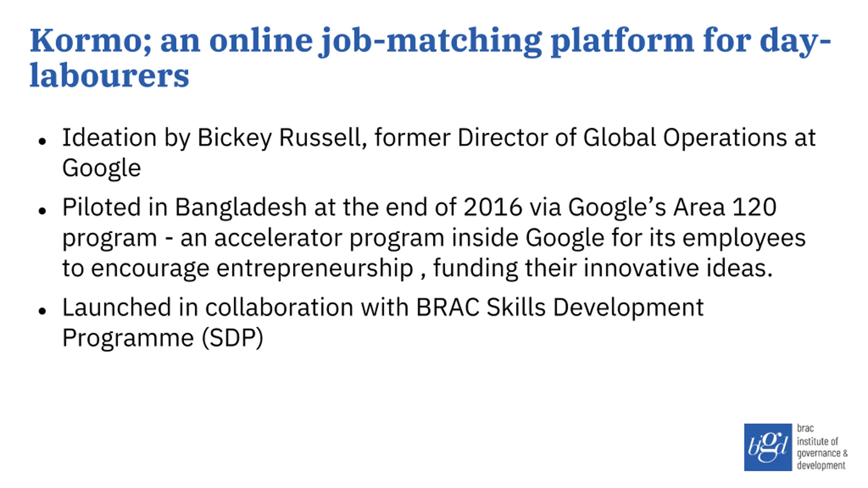Click the year '2016' in the text
Image resolution: width=868 pixels, height=488 pixels.
click(x=493, y=207)
